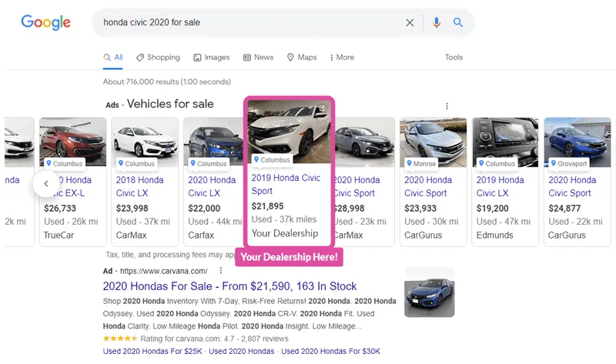616x364 pixels.
Task: Open the plain Used 2020 Hondas sitelink
Action: click(241, 352)
